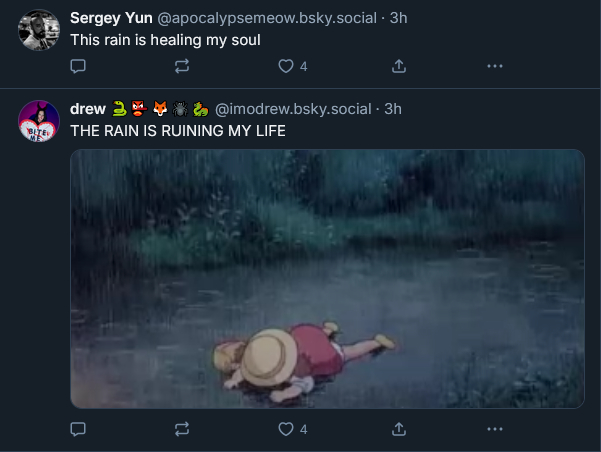Open more options on drew's post
Viewport: 601px width, 452px height.
[x=494, y=429]
